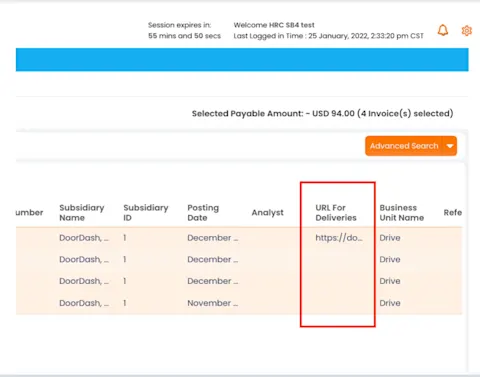
Task: Click Subsidiary ID 1 in the November row
Action: (x=125, y=303)
